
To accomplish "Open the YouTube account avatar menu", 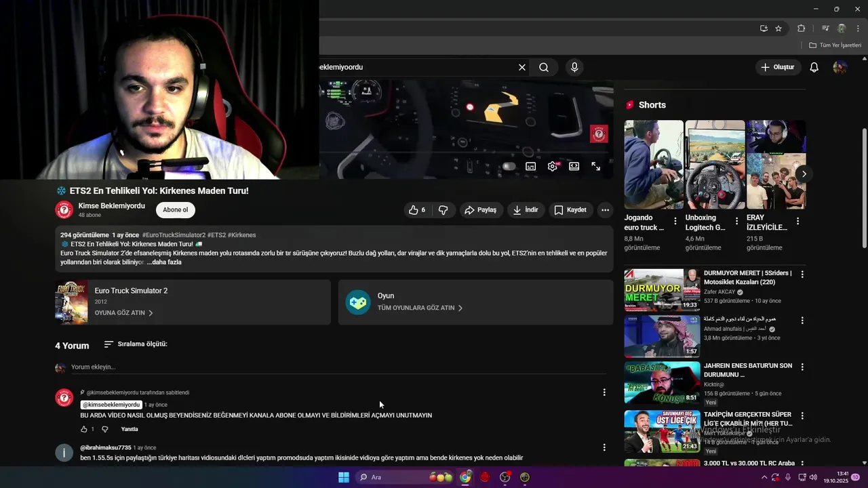I will tap(840, 67).
